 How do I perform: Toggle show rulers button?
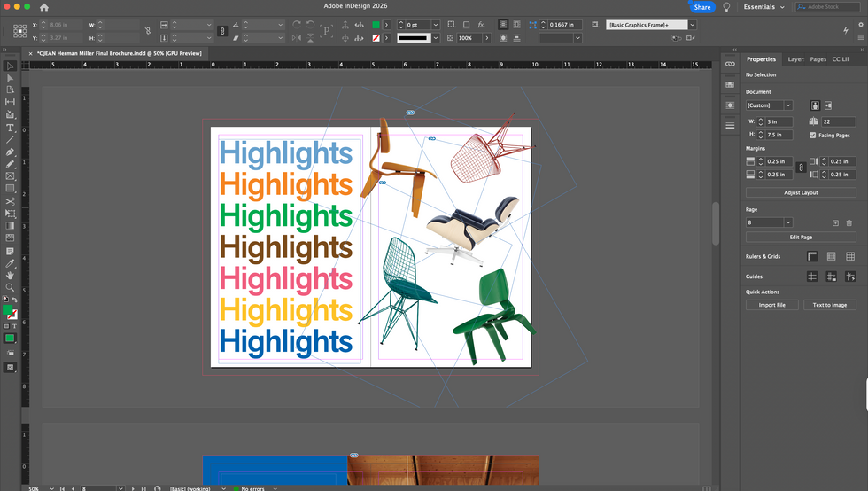pyautogui.click(x=812, y=256)
